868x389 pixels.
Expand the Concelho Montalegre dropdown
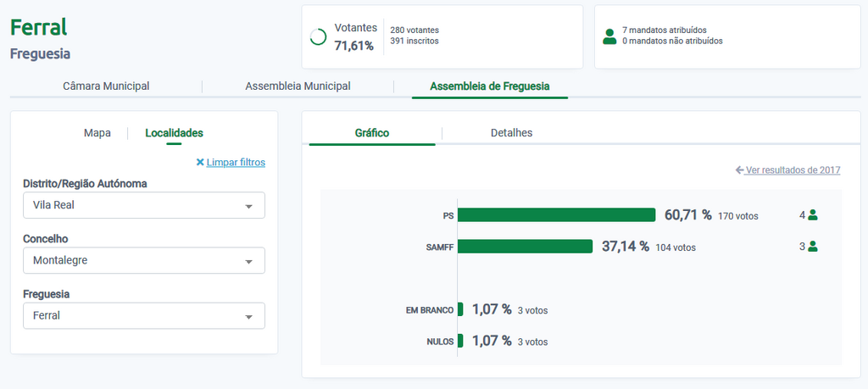coord(143,260)
